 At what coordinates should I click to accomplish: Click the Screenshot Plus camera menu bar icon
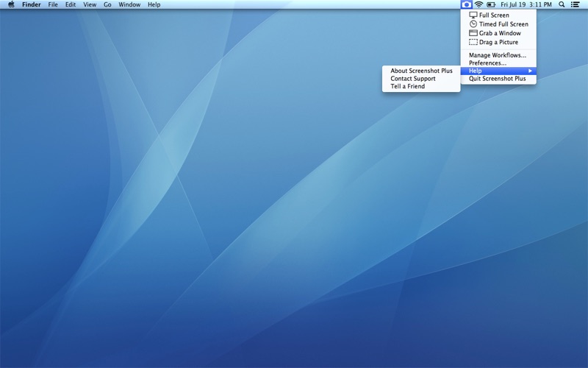tap(466, 4)
